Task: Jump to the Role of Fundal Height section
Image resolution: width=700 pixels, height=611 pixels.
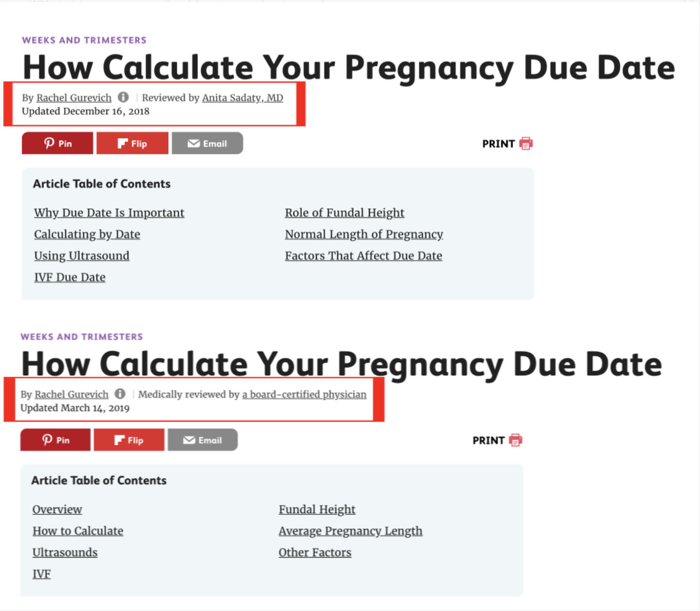Action: click(x=344, y=213)
